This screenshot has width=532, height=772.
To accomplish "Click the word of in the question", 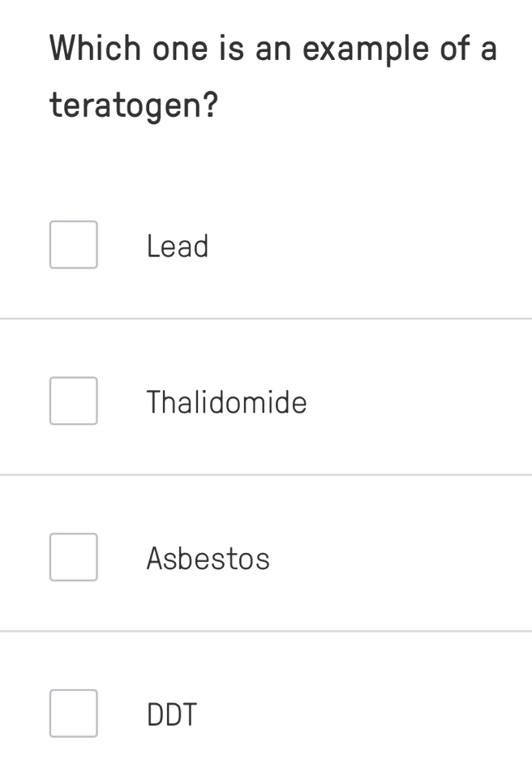I will pyautogui.click(x=455, y=49).
